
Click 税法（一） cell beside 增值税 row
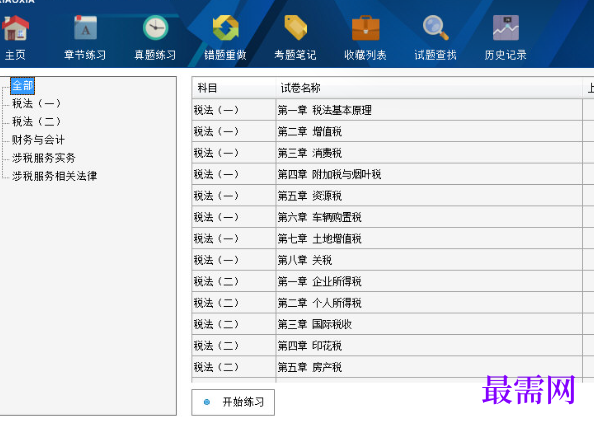point(234,131)
